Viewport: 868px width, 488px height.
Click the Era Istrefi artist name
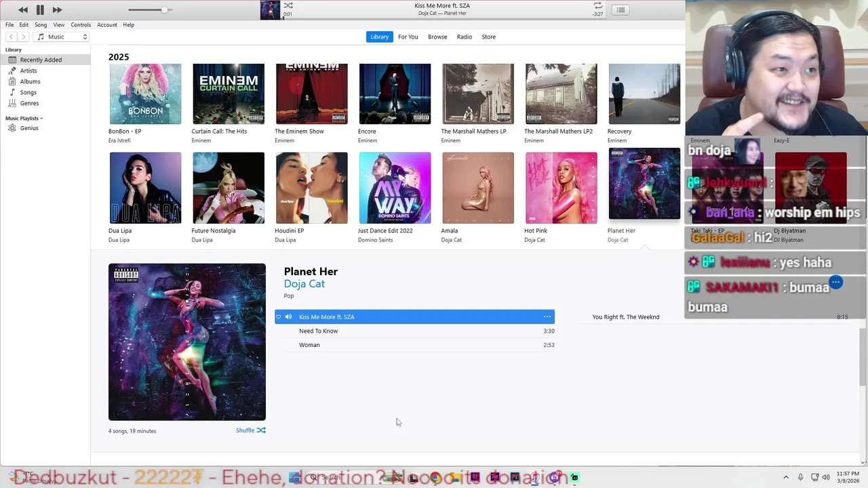(x=119, y=140)
